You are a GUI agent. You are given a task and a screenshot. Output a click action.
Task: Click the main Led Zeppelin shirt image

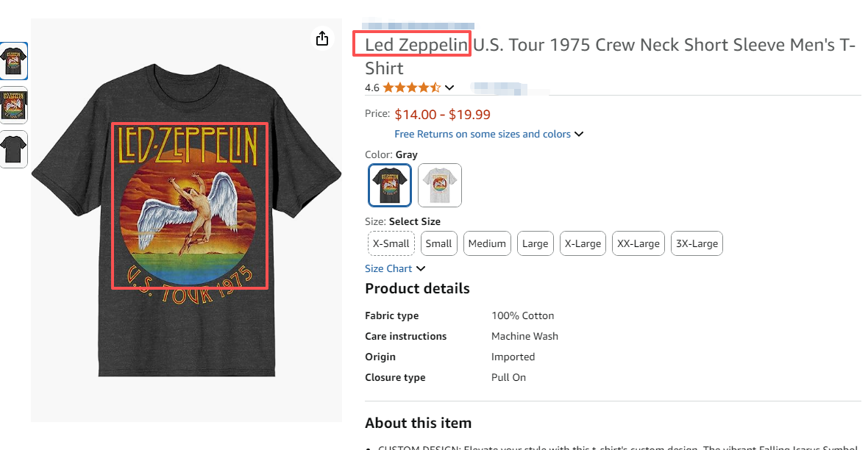187,221
